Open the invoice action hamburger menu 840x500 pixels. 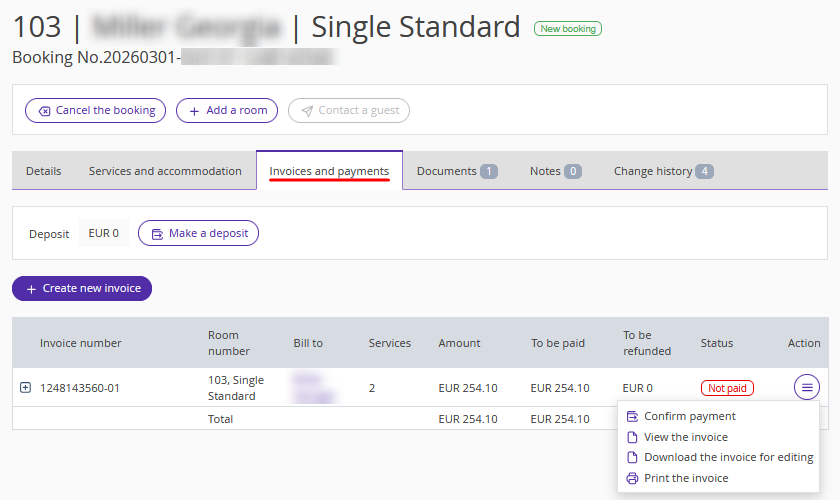tap(807, 387)
